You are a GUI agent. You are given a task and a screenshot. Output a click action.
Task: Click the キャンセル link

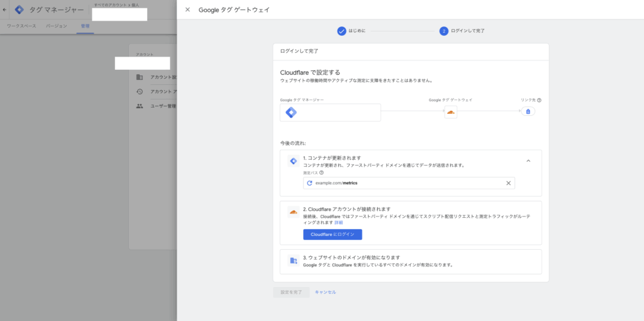[325, 292]
